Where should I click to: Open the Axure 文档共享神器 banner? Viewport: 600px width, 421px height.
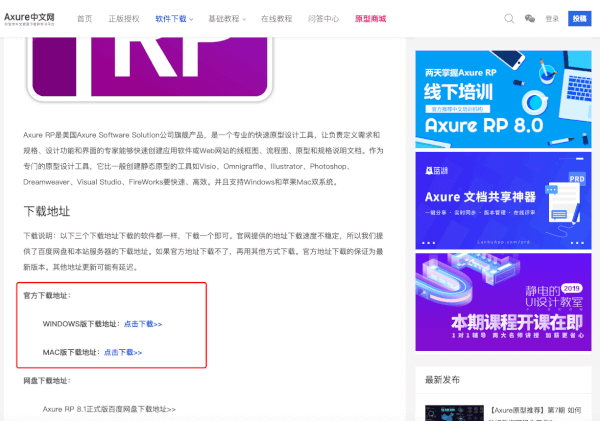[503, 201]
